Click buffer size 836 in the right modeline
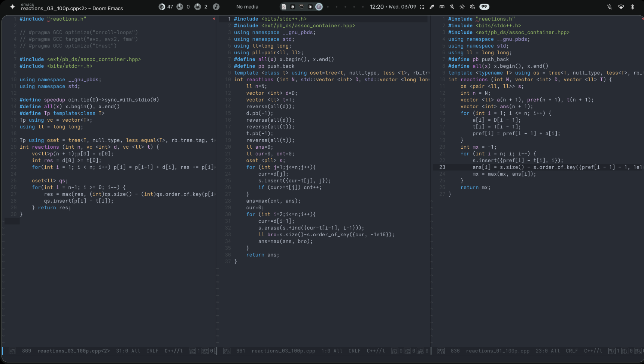Viewport: 644px width, 364px height. click(x=455, y=351)
